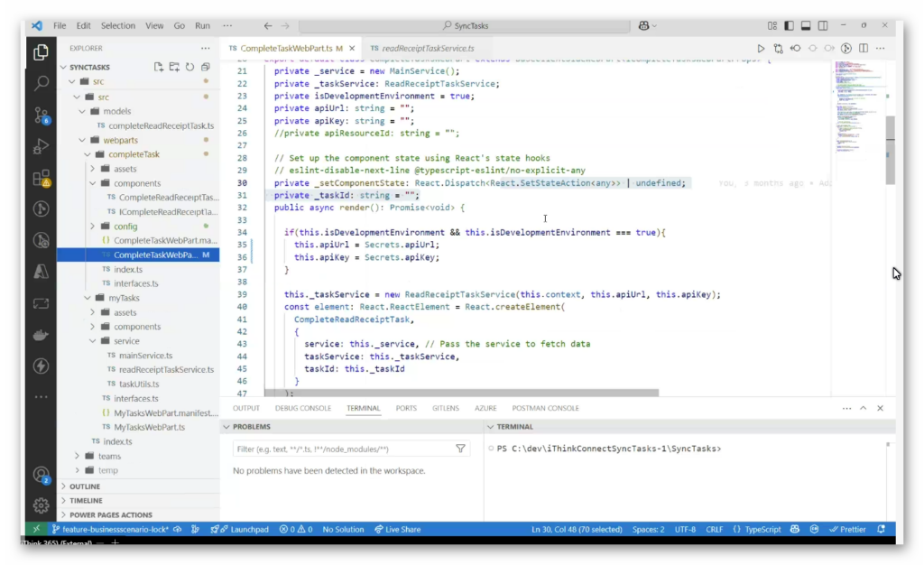Click the SyncTasks command center search box
Screen dimensions: 924x565
click(x=465, y=26)
